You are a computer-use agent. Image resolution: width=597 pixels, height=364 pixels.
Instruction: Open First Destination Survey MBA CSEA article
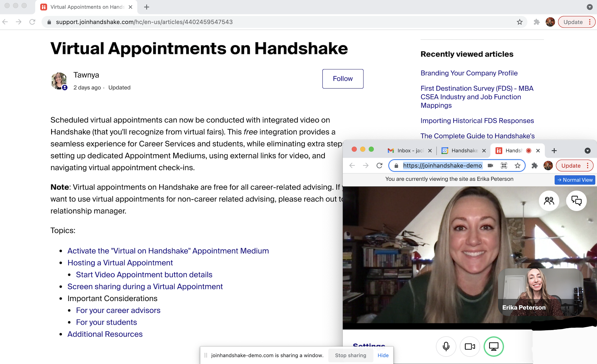click(x=477, y=97)
